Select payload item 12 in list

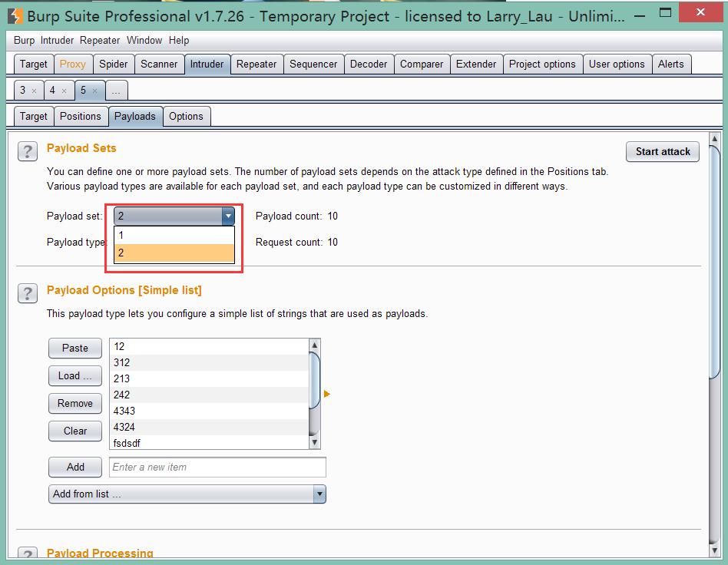tap(210, 347)
